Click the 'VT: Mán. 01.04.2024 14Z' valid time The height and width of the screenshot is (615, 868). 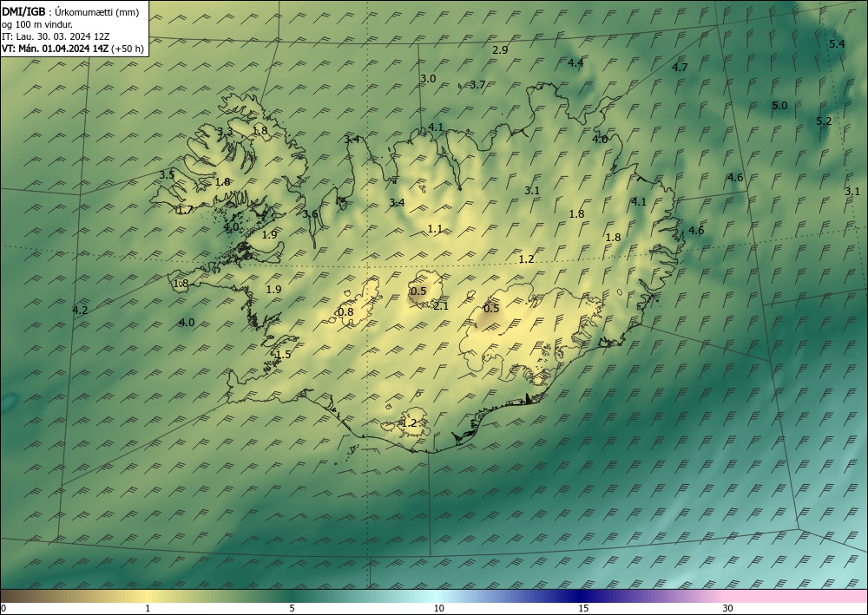click(56, 49)
